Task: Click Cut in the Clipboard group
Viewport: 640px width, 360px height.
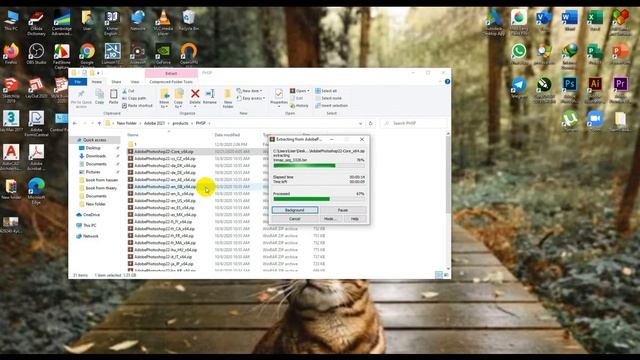Action: point(128,91)
